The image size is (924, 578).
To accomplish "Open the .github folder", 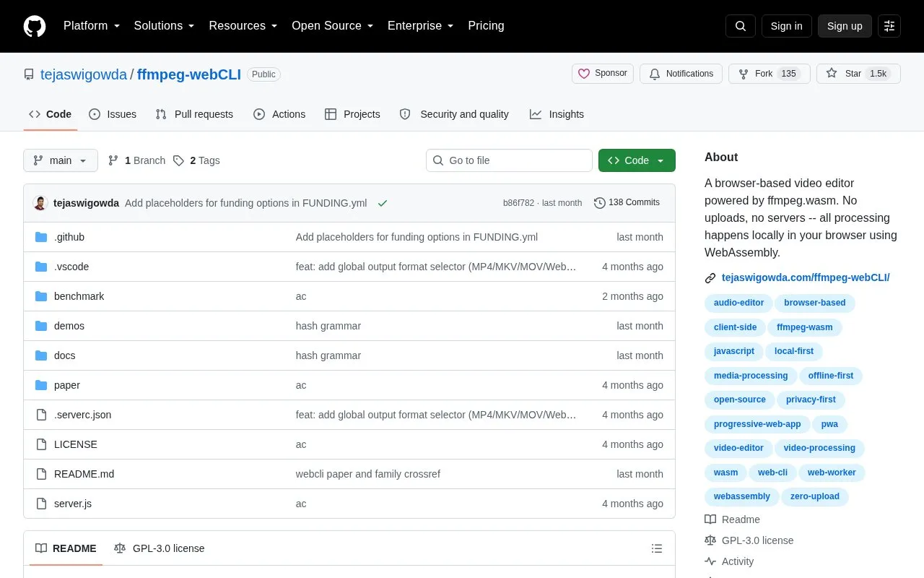I will (x=69, y=237).
